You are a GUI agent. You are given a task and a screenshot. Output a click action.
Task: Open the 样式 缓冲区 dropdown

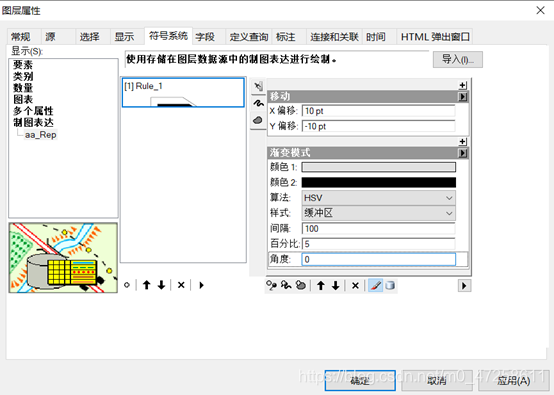click(x=379, y=213)
